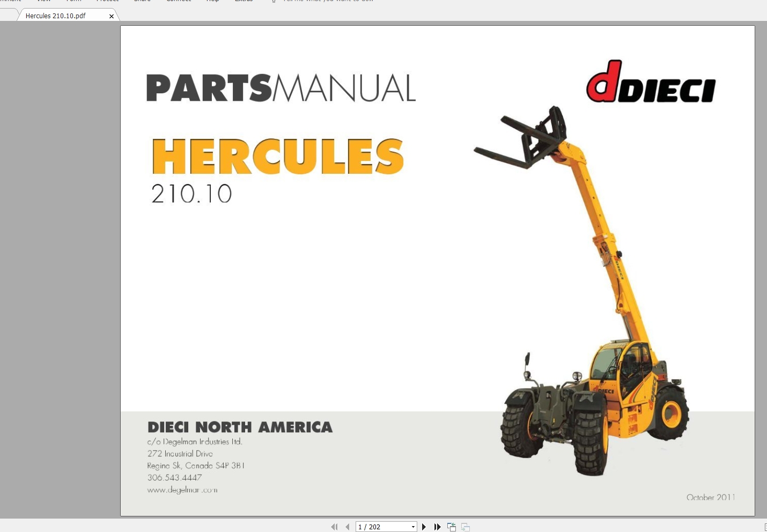Viewport: 767px width, 532px height.
Task: Open the Protect menu
Action: click(107, 1)
